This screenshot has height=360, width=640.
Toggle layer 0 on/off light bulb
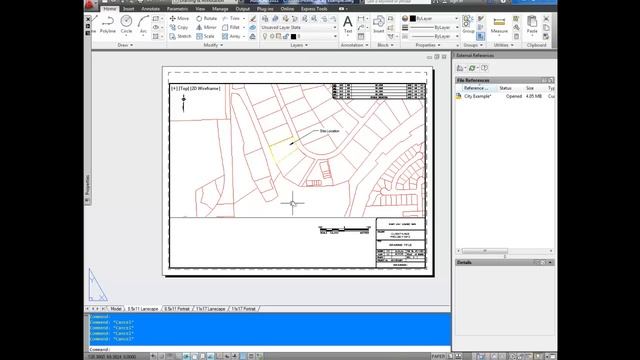265,36
